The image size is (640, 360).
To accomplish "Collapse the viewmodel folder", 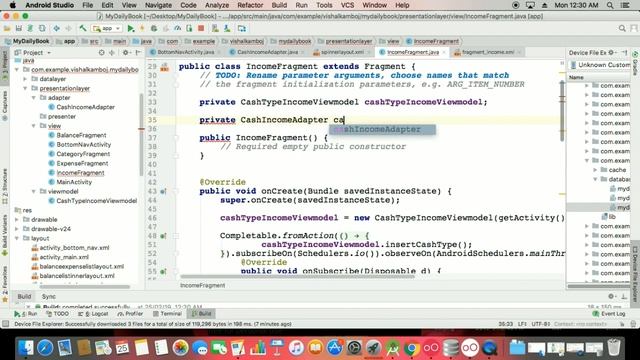I will tap(33, 191).
